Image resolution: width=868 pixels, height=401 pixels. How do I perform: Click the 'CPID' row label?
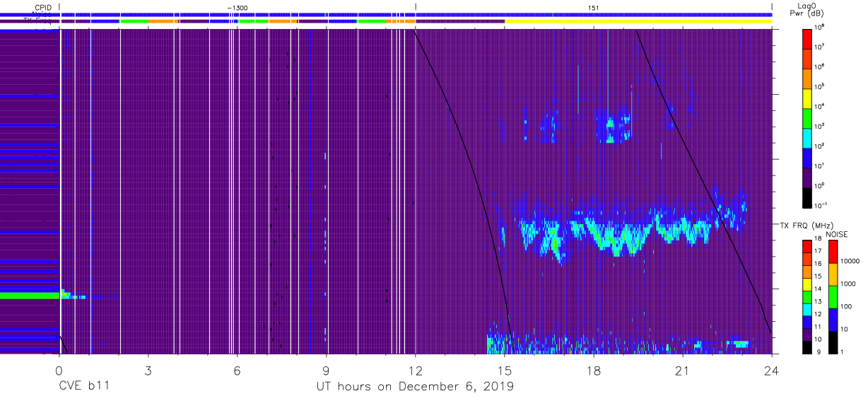pos(42,8)
